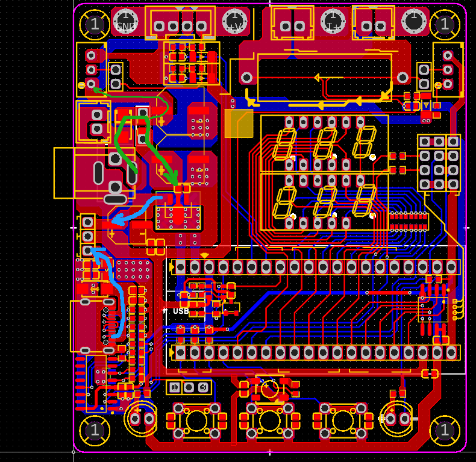Viewport: 476px width, 462px height.
Task: Select the upper three-digit 7-segment display
Action: pos(325,144)
